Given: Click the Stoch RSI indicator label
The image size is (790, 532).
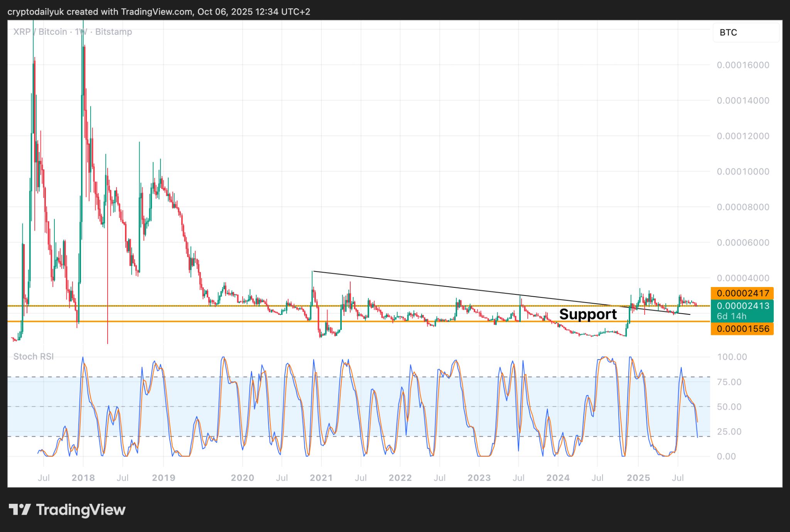Looking at the screenshot, I should coord(34,356).
